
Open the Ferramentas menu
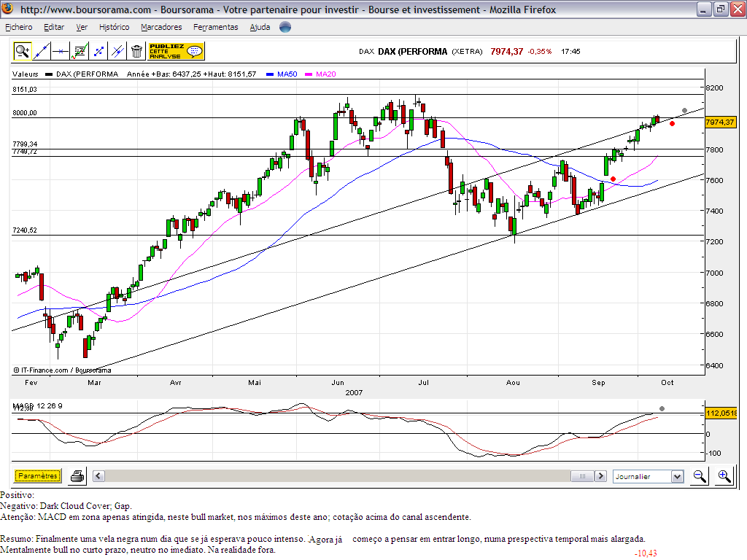pyautogui.click(x=216, y=27)
